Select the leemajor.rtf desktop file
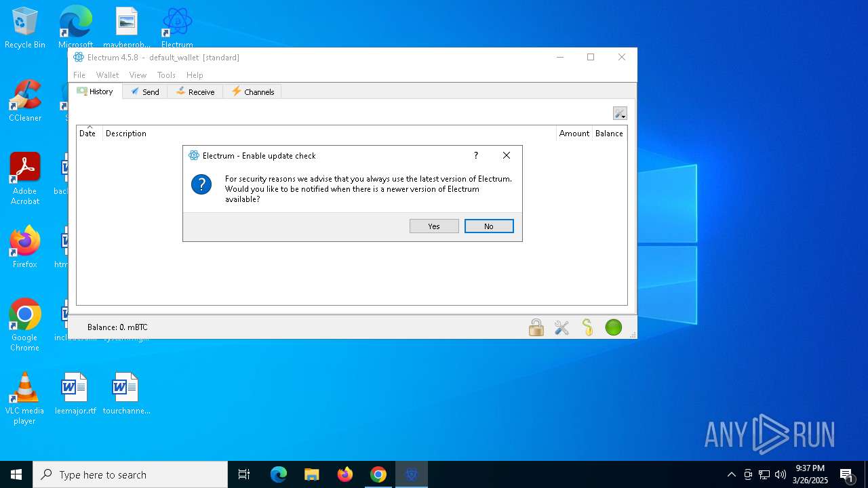The width and height of the screenshot is (868, 488). [75, 393]
